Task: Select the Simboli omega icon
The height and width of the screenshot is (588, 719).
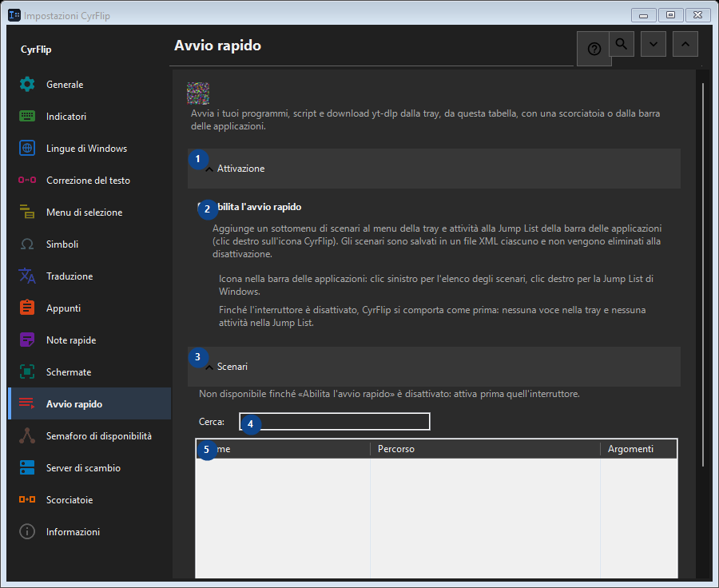Action: point(27,244)
